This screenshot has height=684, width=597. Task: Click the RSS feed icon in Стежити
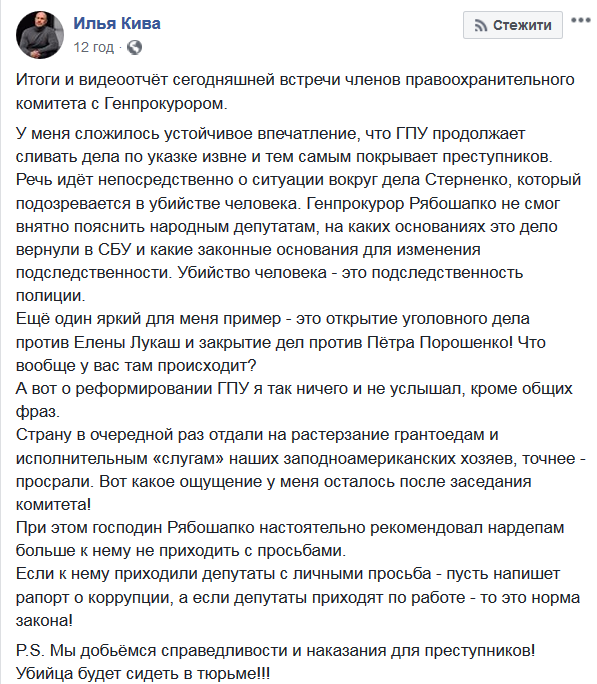pyautogui.click(x=480, y=26)
